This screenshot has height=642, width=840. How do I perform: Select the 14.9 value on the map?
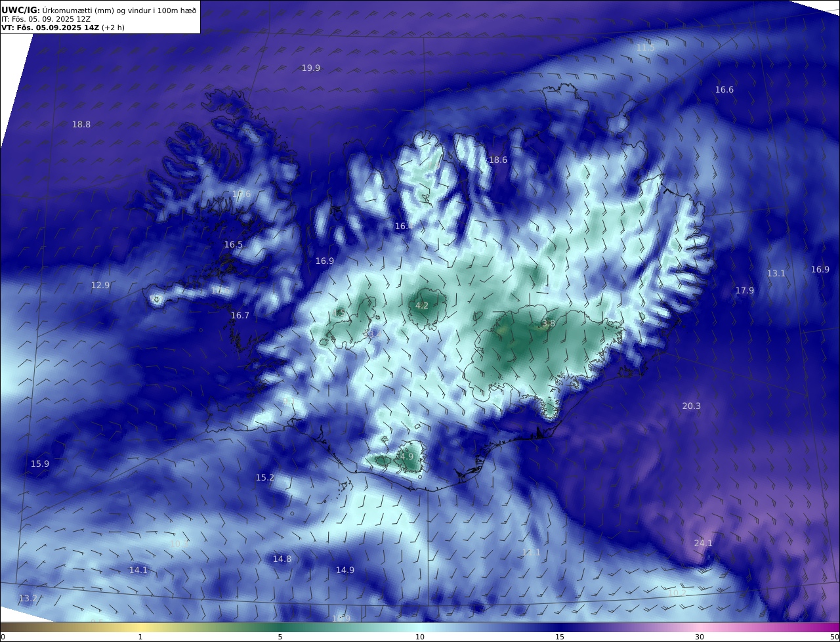(x=345, y=570)
